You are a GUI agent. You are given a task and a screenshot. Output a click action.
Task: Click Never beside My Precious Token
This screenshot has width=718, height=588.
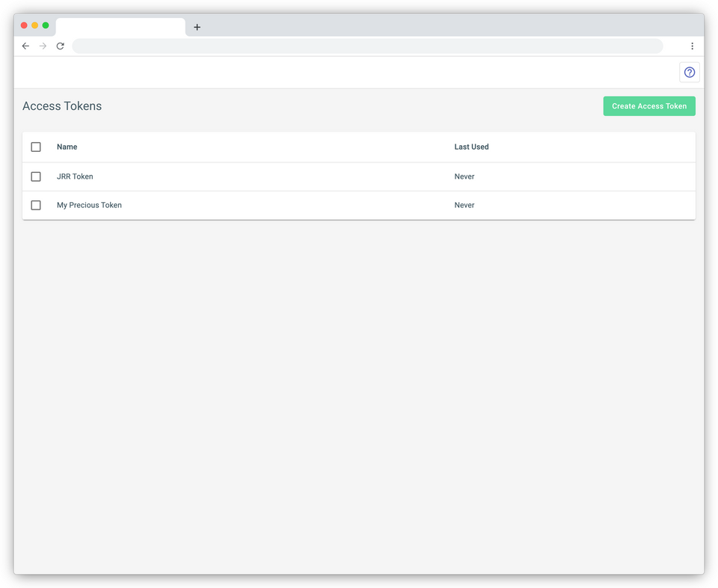tap(464, 205)
